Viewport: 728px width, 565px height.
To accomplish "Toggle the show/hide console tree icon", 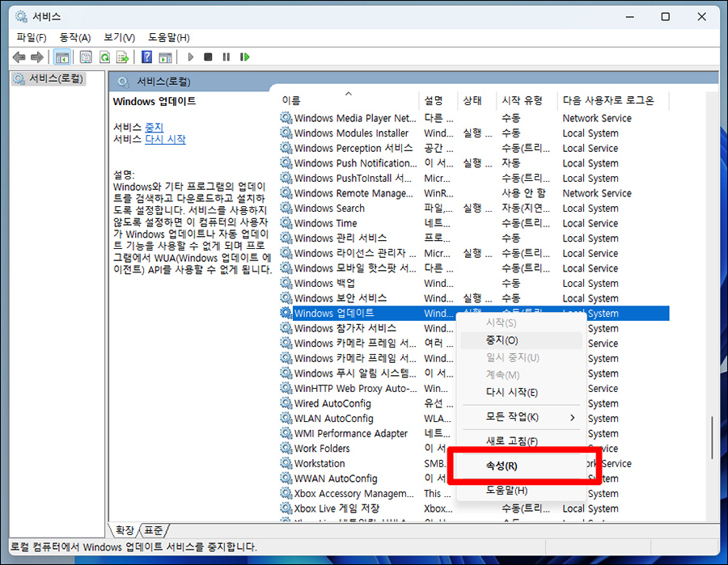I will [62, 57].
